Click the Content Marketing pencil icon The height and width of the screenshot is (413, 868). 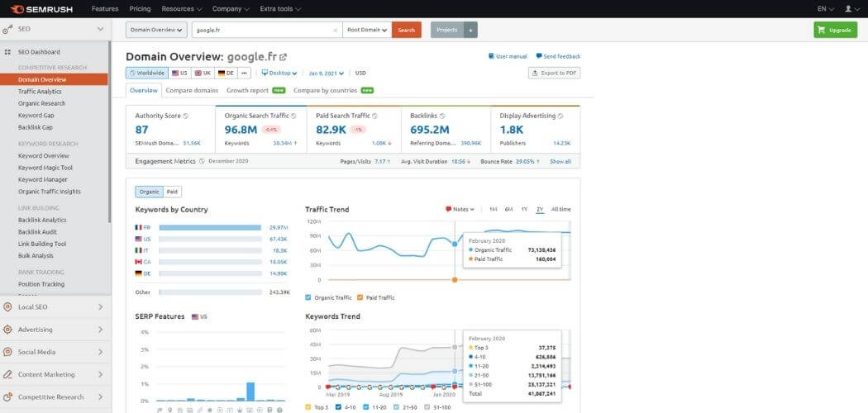pos(7,374)
